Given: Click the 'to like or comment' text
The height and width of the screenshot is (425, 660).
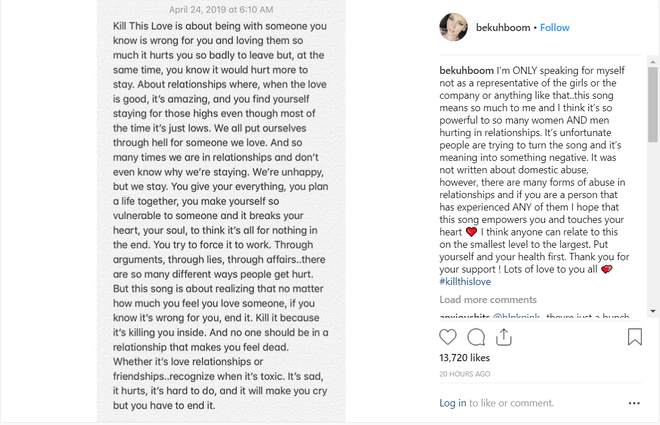Looking at the screenshot, I should 511,403.
